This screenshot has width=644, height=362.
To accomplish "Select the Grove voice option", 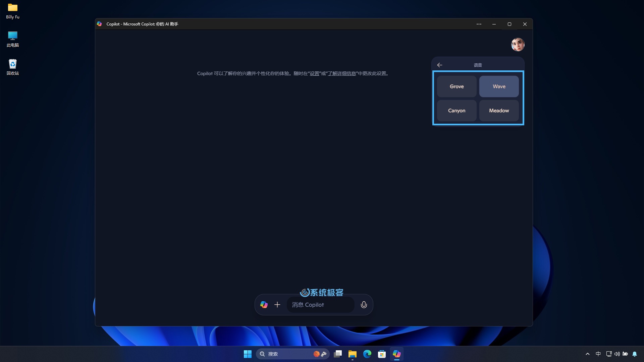I will 457,86.
